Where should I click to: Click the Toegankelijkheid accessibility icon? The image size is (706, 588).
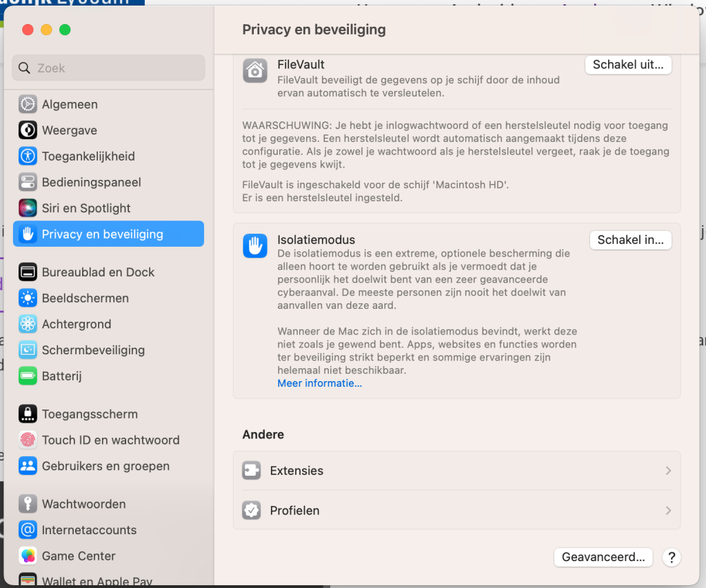pyautogui.click(x=28, y=156)
